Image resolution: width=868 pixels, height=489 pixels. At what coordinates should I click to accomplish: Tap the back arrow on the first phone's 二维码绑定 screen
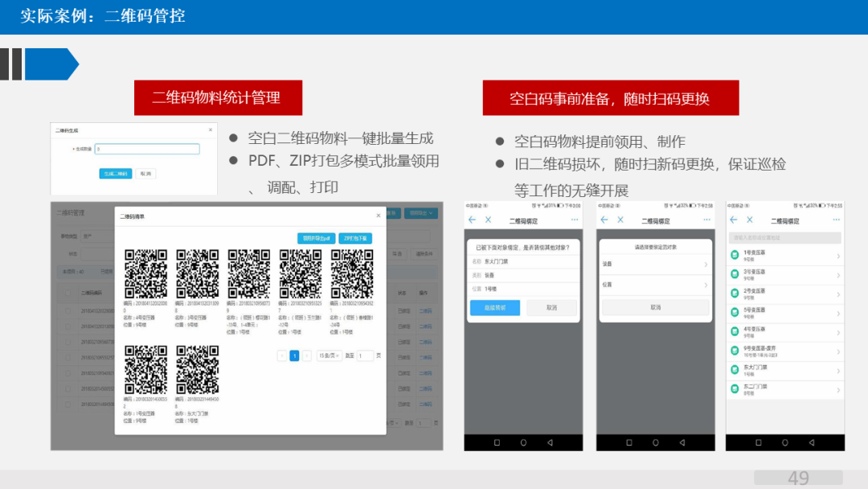point(471,220)
